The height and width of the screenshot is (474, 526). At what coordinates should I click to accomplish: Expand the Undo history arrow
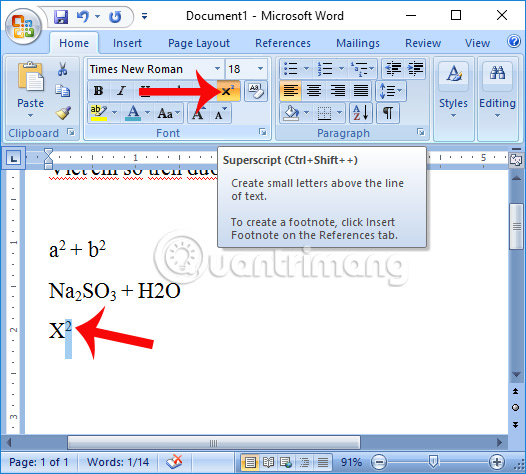click(98, 16)
